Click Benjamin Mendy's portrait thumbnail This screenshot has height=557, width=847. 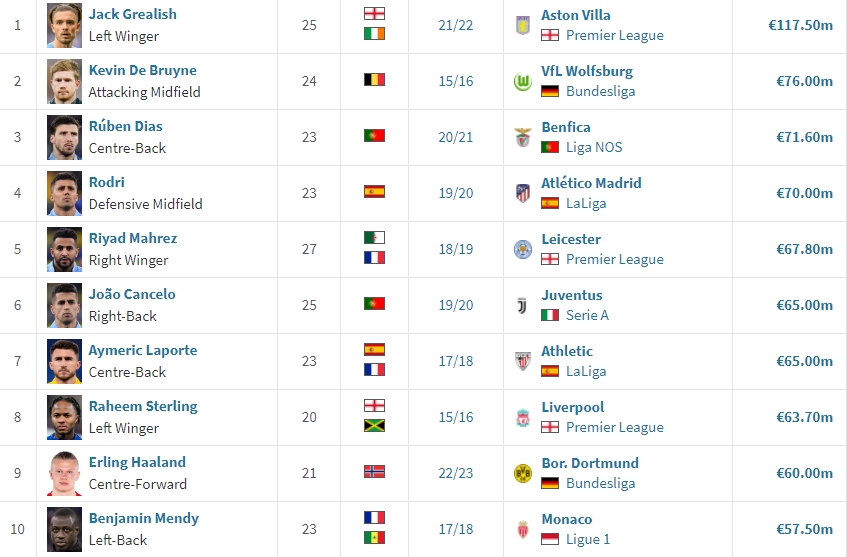64,529
